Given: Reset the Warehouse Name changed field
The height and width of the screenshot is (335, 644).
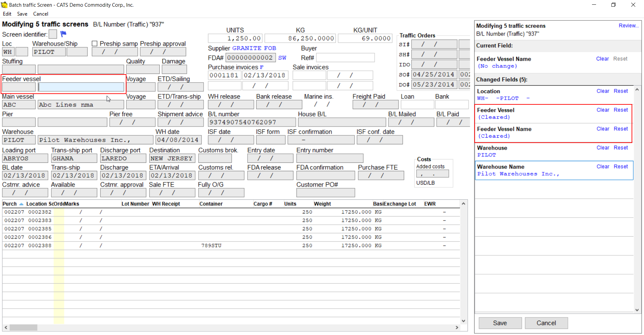Looking at the screenshot, I should pyautogui.click(x=621, y=166).
